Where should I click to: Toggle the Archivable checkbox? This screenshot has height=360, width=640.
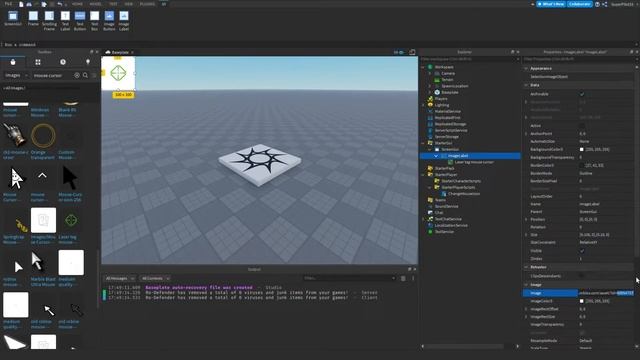click(x=582, y=94)
